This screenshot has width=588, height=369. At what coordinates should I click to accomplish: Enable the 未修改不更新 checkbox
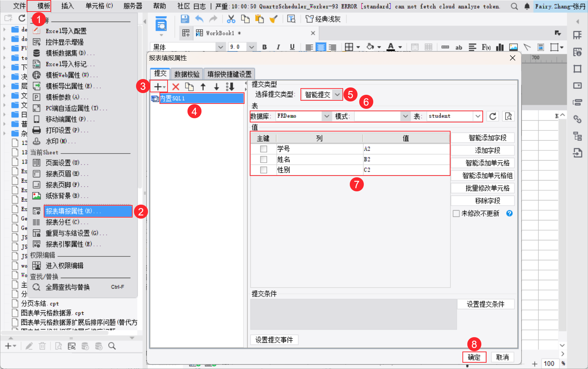tap(456, 213)
